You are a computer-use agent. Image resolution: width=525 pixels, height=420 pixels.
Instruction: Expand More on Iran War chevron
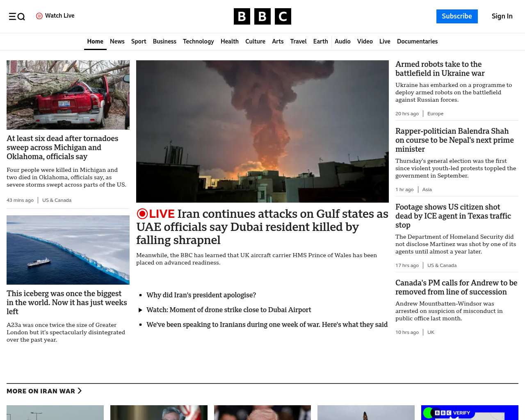pyautogui.click(x=80, y=391)
